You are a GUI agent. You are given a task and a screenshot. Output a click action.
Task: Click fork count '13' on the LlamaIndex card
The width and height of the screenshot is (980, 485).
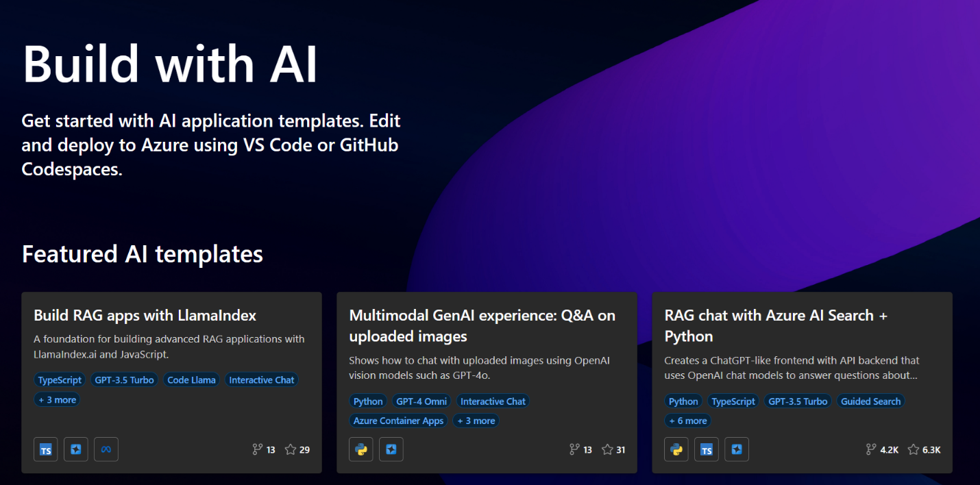(x=271, y=450)
